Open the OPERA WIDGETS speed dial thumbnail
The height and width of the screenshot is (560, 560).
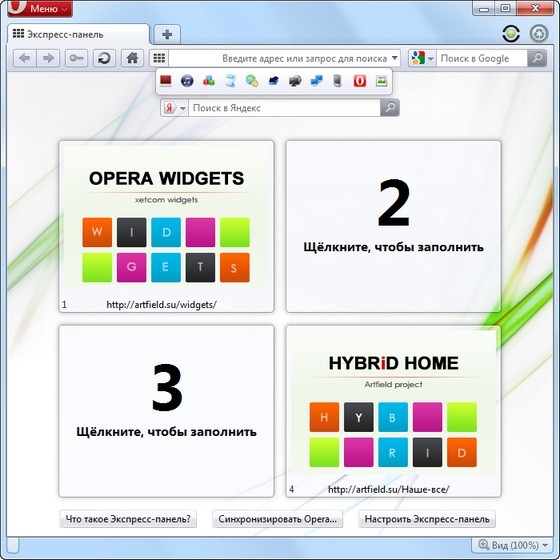166,226
